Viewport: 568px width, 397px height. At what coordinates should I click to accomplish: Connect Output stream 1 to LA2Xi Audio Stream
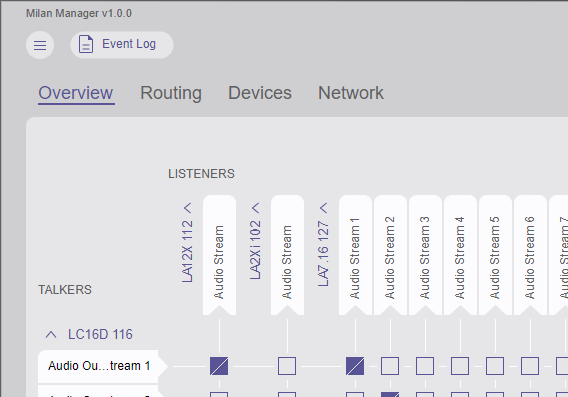point(287,366)
